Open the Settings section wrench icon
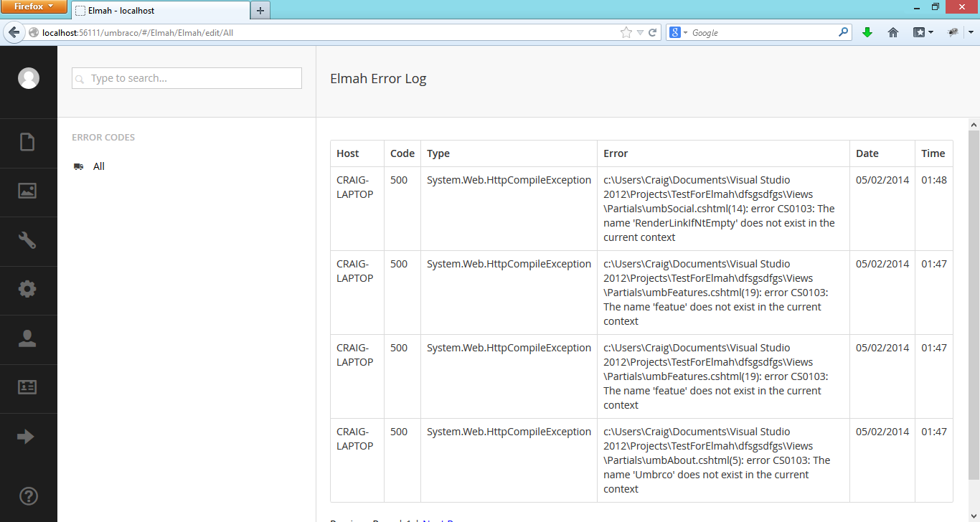The width and height of the screenshot is (980, 522). 27,240
